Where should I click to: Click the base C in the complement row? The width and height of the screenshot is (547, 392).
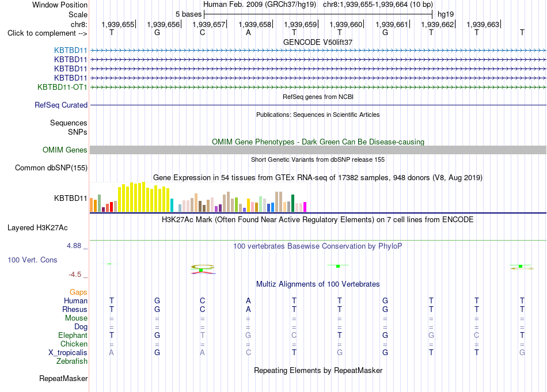(x=202, y=33)
